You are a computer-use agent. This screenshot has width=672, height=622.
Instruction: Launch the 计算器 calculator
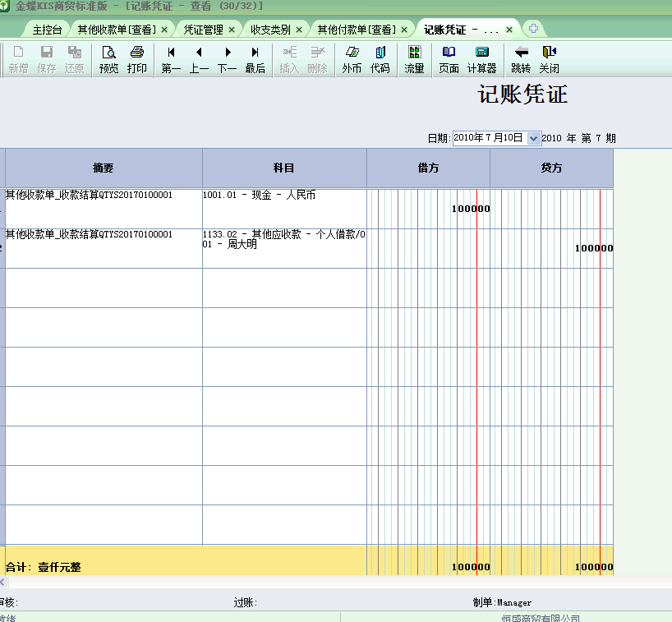pos(481,60)
